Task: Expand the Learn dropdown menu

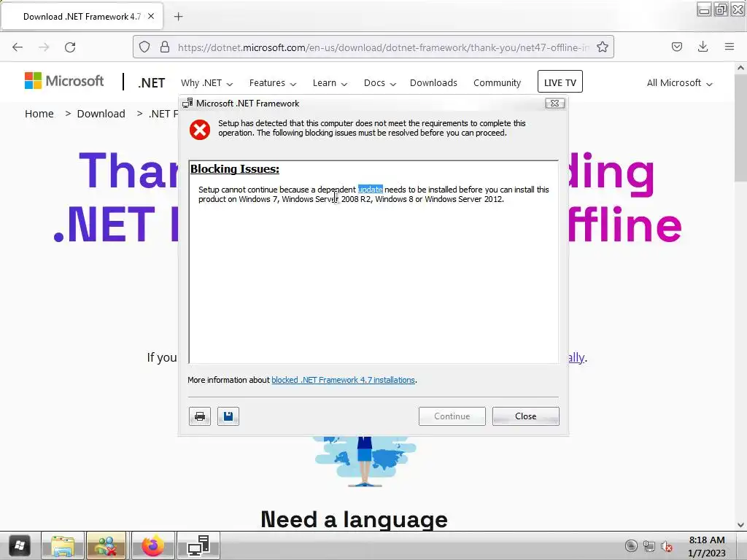Action: (x=330, y=83)
